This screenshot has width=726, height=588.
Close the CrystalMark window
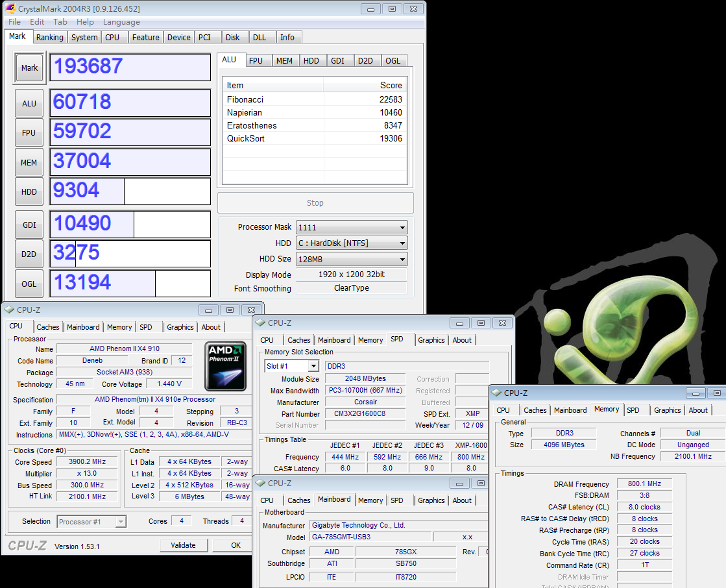pos(413,9)
